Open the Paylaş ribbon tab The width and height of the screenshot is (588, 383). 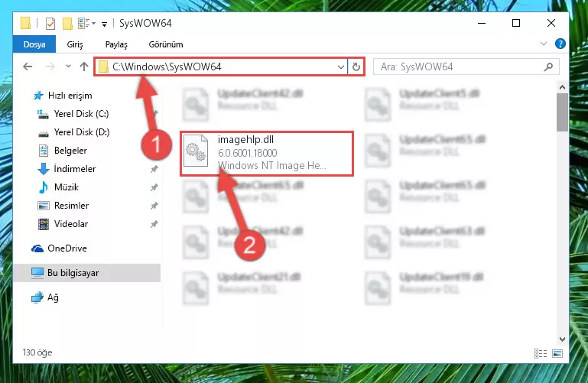coord(116,44)
